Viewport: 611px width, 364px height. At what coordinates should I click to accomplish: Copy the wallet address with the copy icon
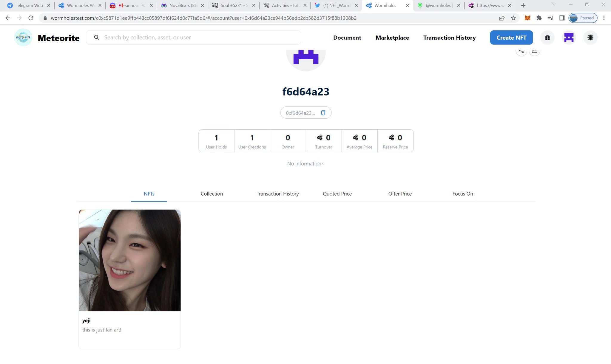pos(323,113)
